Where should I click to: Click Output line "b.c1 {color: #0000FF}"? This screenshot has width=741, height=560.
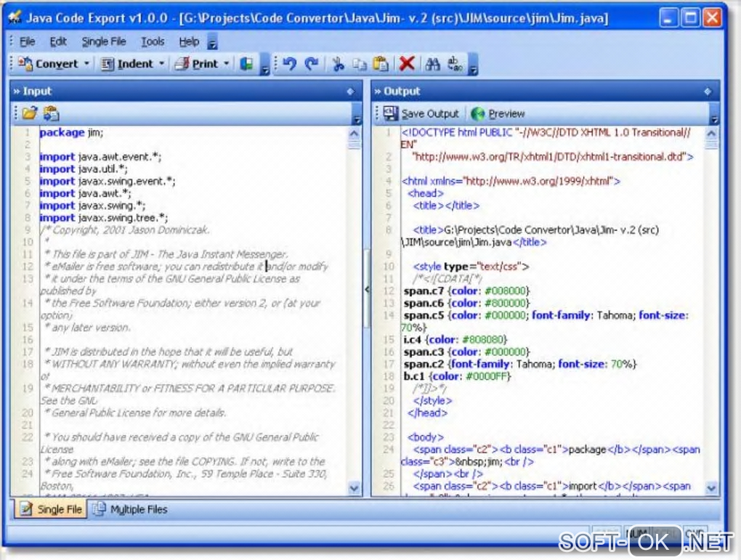point(457,376)
